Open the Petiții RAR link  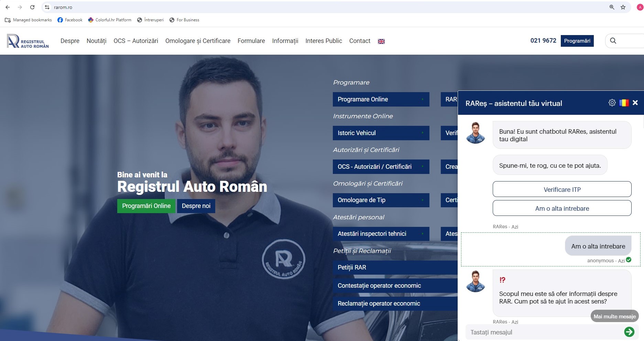[395, 267]
